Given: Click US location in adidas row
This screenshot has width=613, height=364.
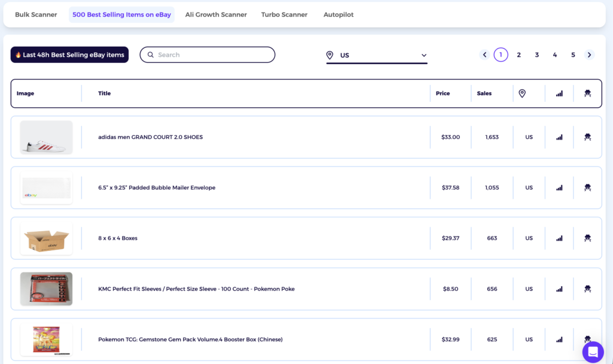Looking at the screenshot, I should click(x=529, y=137).
